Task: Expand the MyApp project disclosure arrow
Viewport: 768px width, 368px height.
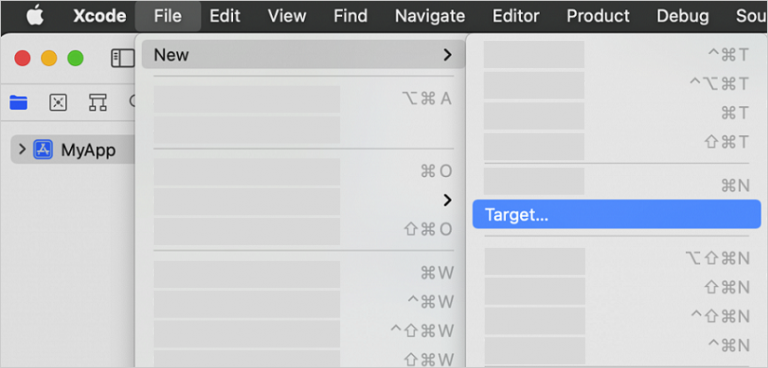Action: click(x=22, y=149)
